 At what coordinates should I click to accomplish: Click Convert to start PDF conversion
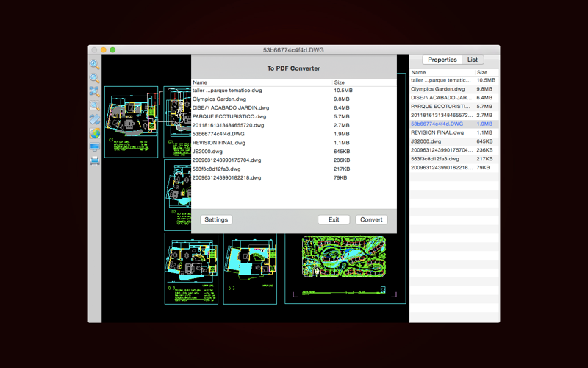[371, 219]
